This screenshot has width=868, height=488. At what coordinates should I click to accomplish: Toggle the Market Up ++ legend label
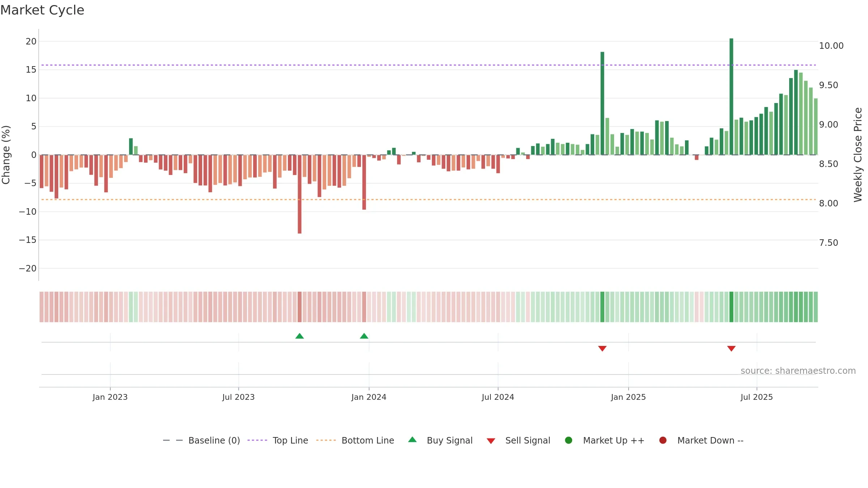pos(614,440)
